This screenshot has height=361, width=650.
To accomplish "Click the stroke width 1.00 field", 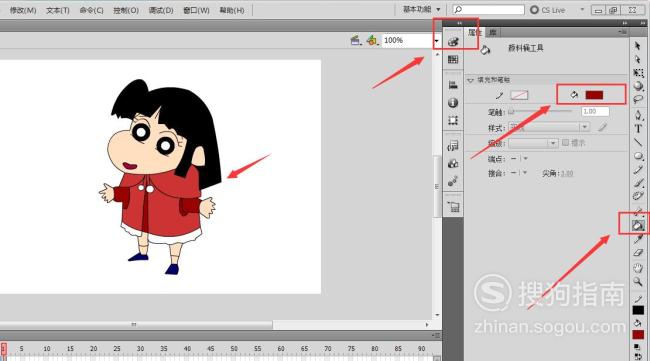I will tap(595, 111).
